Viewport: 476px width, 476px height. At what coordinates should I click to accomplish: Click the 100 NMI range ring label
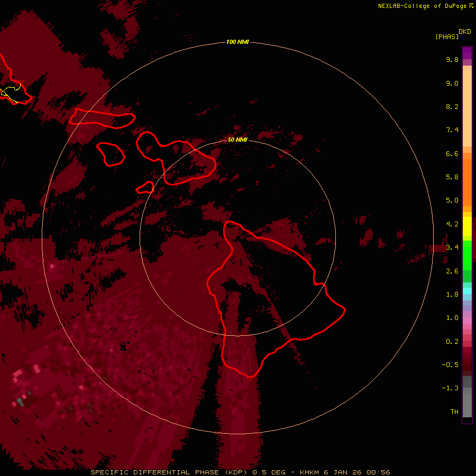click(237, 42)
